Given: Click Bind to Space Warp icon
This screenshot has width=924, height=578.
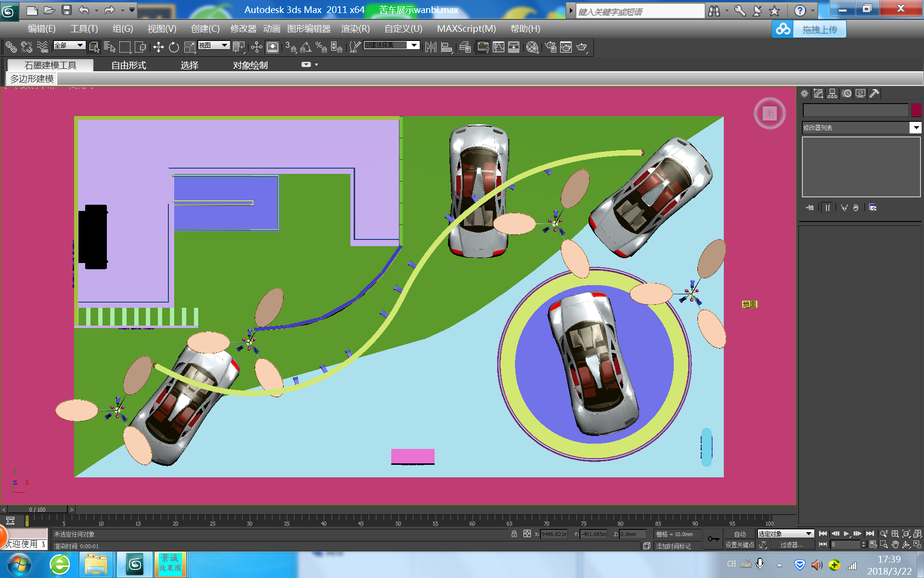Looking at the screenshot, I should coord(42,47).
